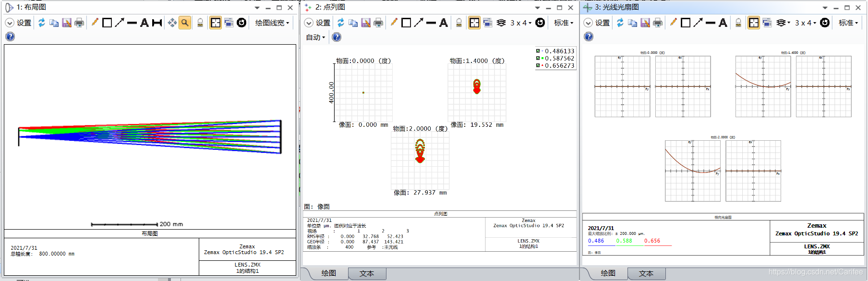
Task: Toggle the padlock lock in 光线光扇图 window
Action: tap(738, 23)
